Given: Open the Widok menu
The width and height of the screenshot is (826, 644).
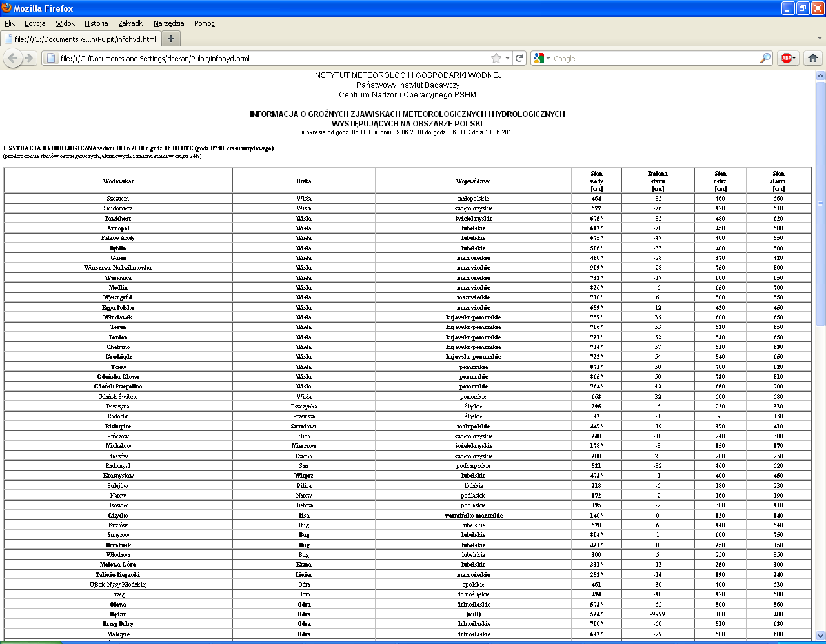Looking at the screenshot, I should pos(65,23).
